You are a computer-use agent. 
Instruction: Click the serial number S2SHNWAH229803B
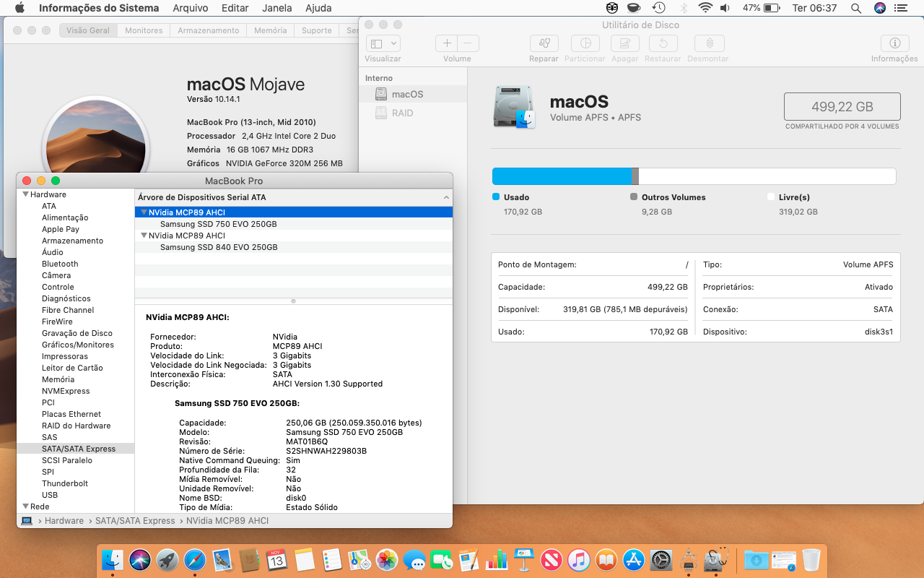[x=326, y=451]
